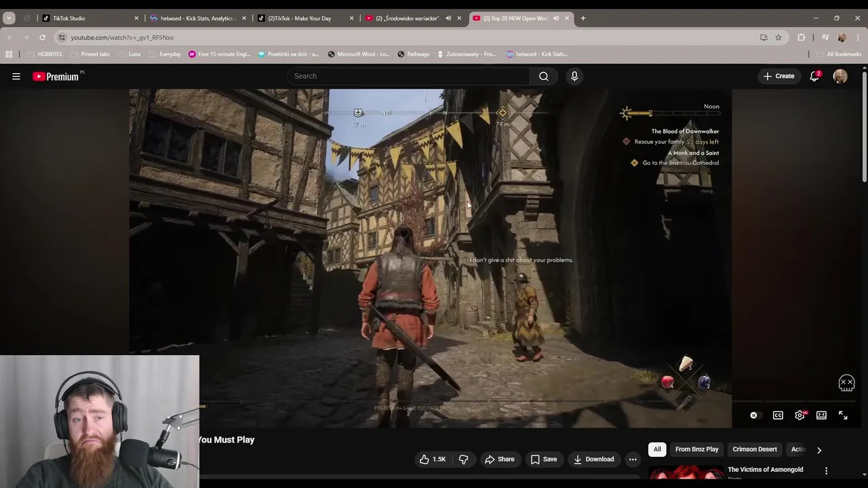Close the TikTok Studio tab
This screenshot has width=868, height=488.
click(136, 18)
